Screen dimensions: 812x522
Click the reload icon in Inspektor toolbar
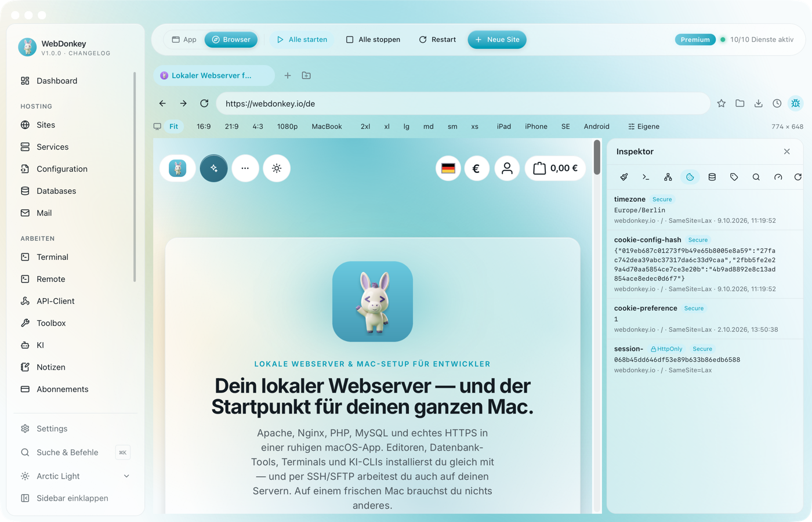(797, 177)
